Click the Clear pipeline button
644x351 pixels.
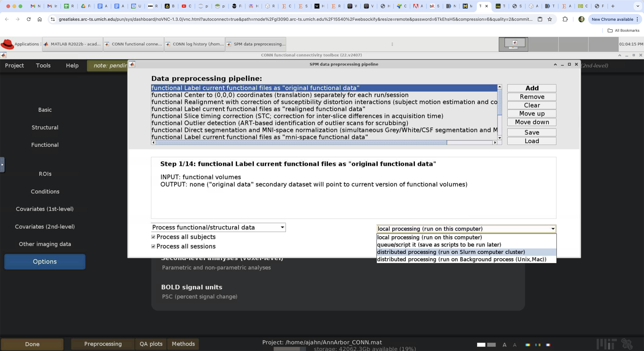(532, 105)
